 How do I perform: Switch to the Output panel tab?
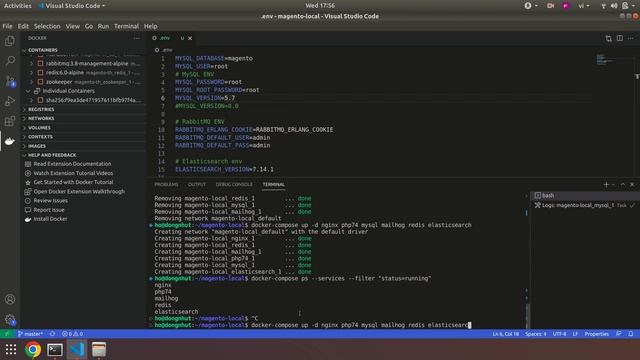click(x=197, y=184)
